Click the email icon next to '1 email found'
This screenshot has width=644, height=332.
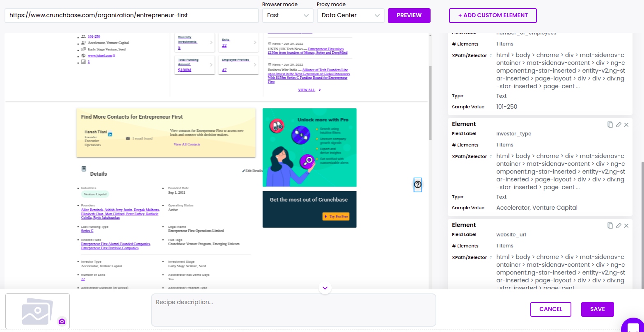128,138
